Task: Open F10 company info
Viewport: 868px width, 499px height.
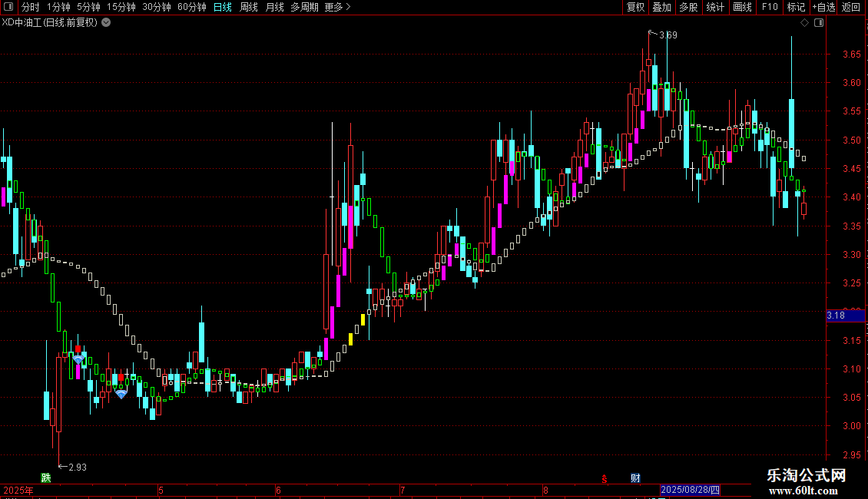Action: point(770,7)
